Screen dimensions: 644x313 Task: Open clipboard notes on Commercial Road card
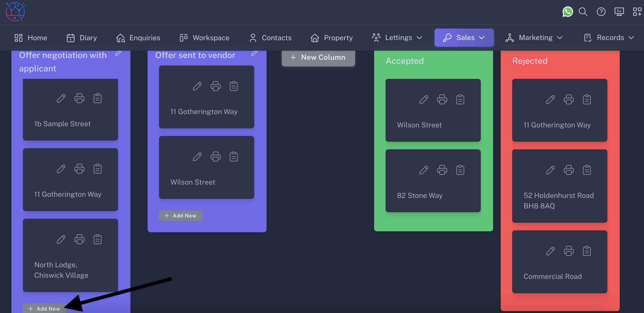(586, 251)
